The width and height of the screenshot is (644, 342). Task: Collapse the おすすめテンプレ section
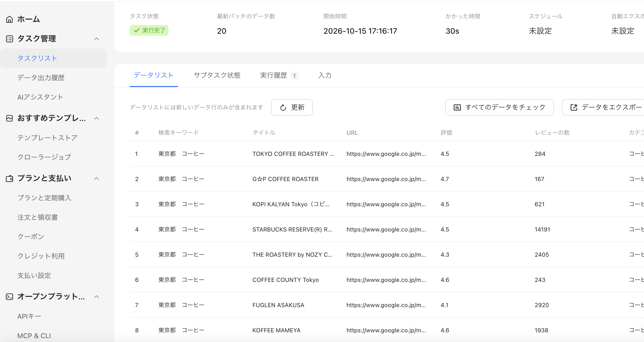[97, 118]
